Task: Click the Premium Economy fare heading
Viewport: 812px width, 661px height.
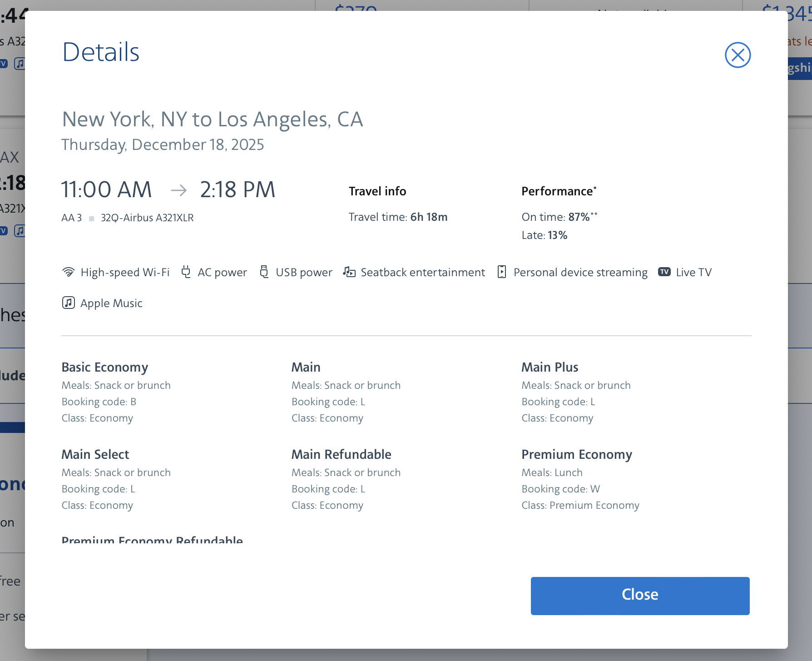Action: click(577, 454)
